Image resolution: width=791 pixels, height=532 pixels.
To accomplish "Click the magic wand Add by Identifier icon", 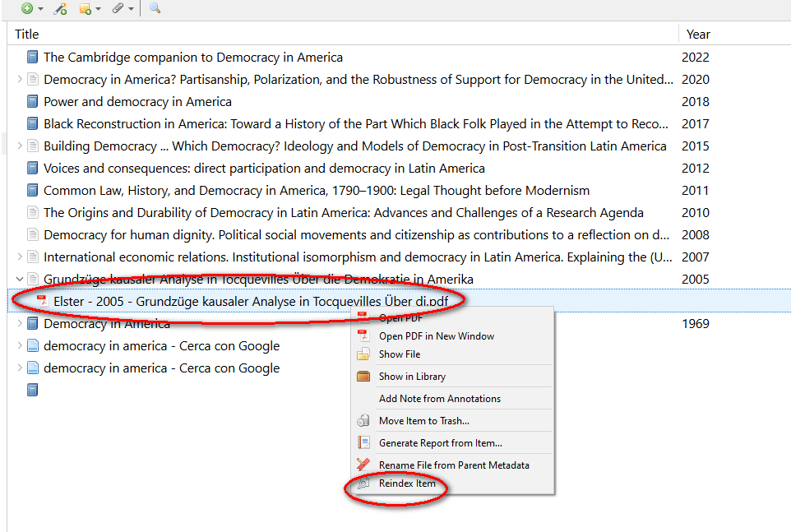I will click(59, 8).
